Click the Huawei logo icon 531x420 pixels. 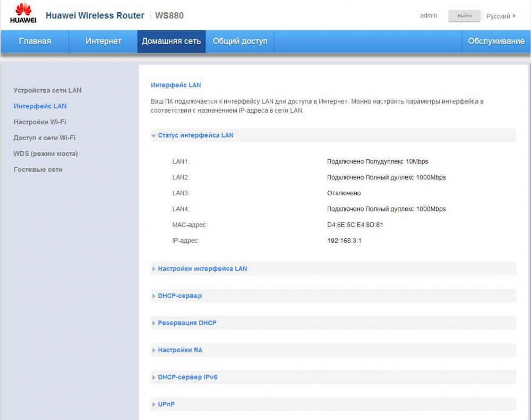pos(23,14)
